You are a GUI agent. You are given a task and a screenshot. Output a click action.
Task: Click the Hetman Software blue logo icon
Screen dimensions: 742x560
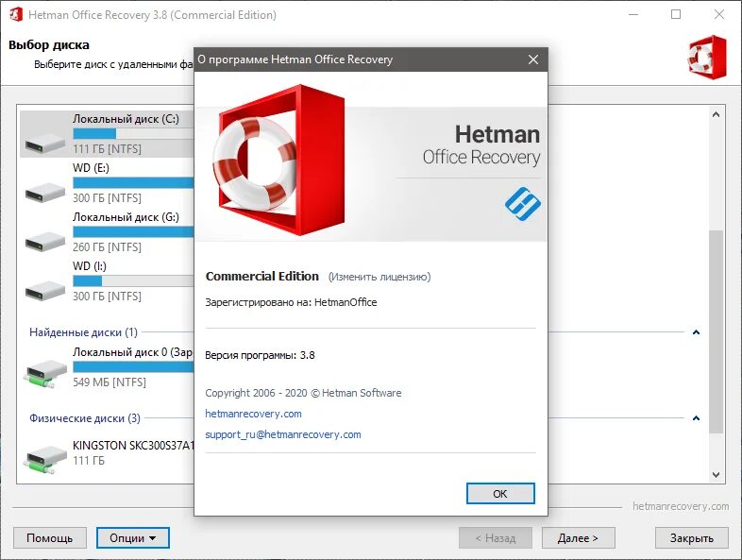(x=522, y=204)
